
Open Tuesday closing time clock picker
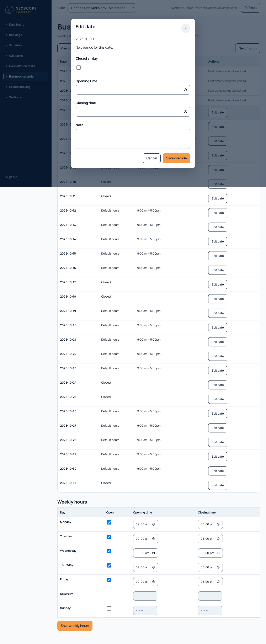pos(218,538)
